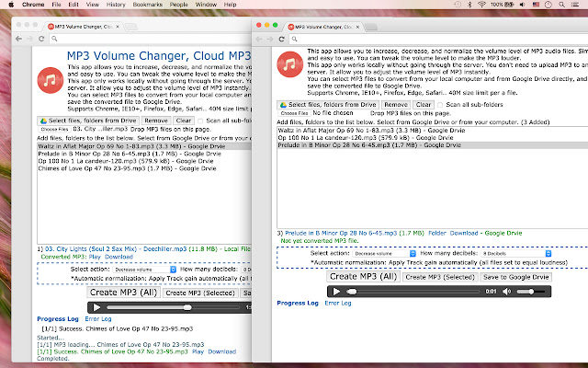Viewport: 588px width, 368px height.
Task: Close the MP3 Volume Changer tab in right window
Action: click(357, 27)
